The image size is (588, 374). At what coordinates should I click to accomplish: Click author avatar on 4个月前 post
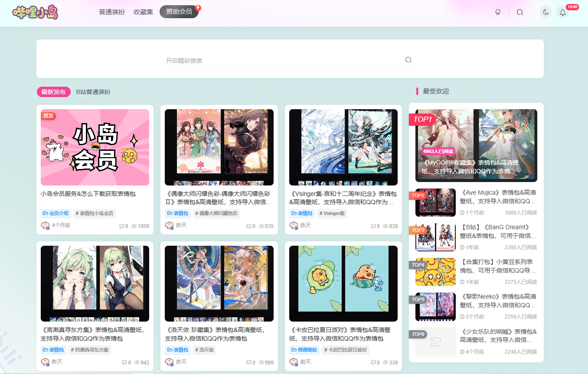(x=46, y=225)
